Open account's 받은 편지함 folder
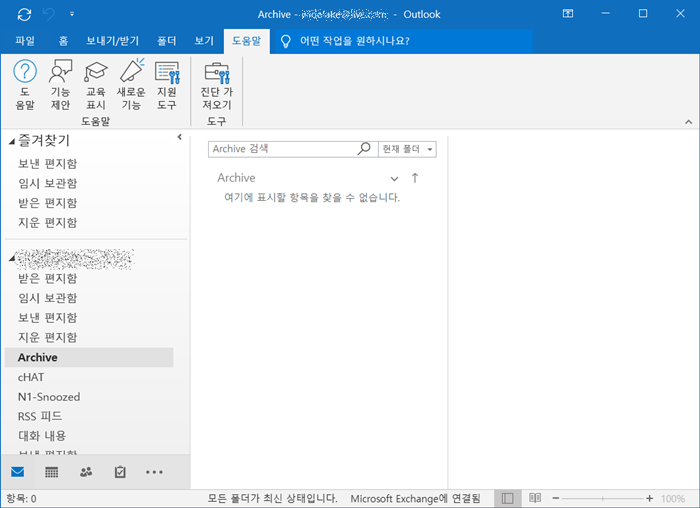 [47, 279]
